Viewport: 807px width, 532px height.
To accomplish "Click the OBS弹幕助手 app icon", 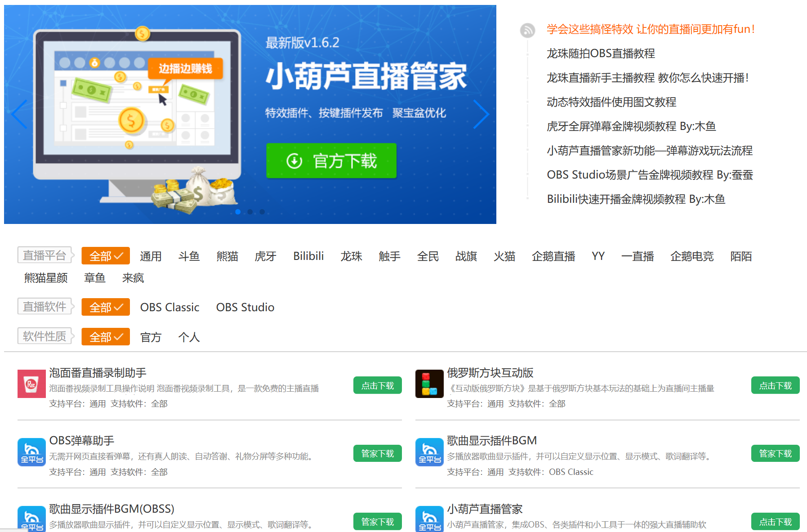I will click(31, 452).
